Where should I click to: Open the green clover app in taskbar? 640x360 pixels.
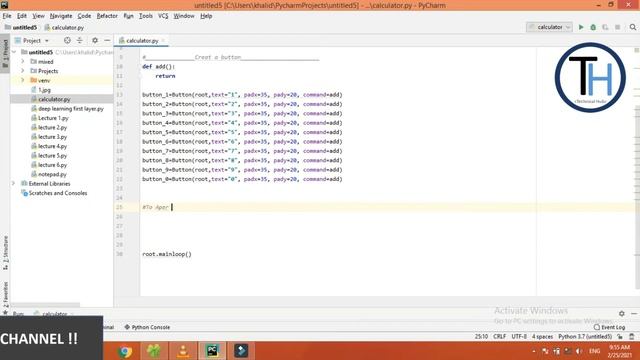154,351
